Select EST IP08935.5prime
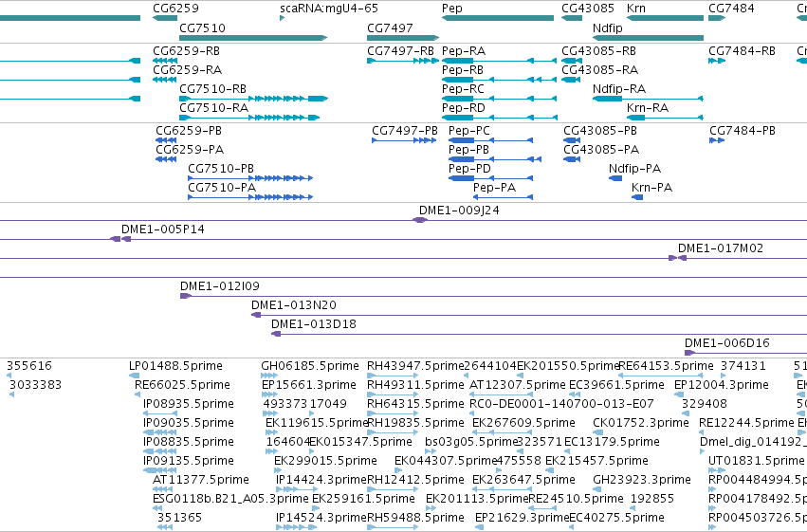Image resolution: width=807 pixels, height=532 pixels. [189, 404]
